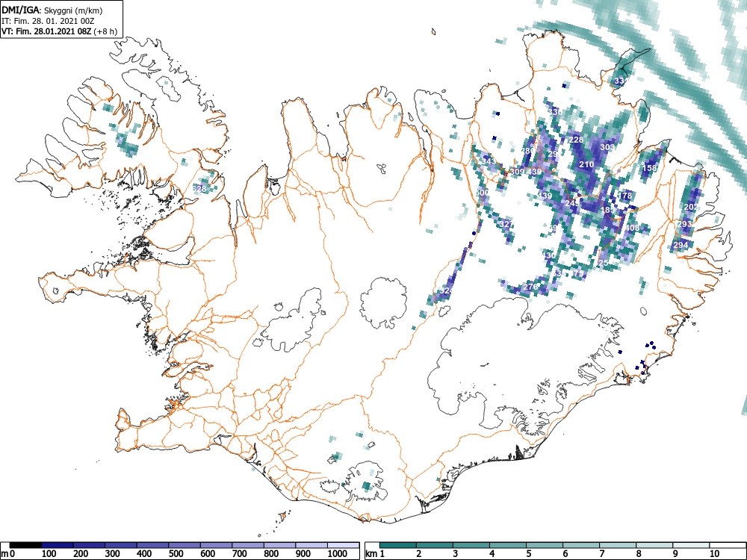Viewport: 747px width, 560px height.
Task: Click visibility value "303" on the map
Action: (x=607, y=148)
